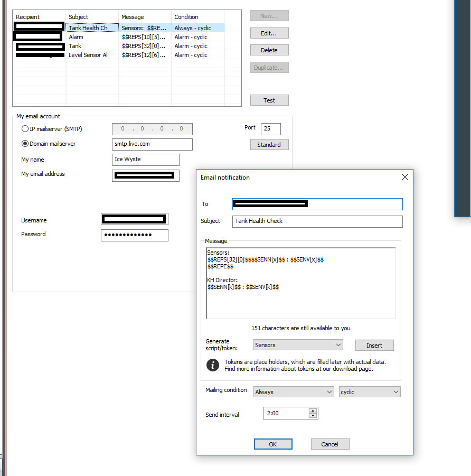Open the cyclic mode dropdown
The height and width of the screenshot is (476, 471).
point(370,392)
